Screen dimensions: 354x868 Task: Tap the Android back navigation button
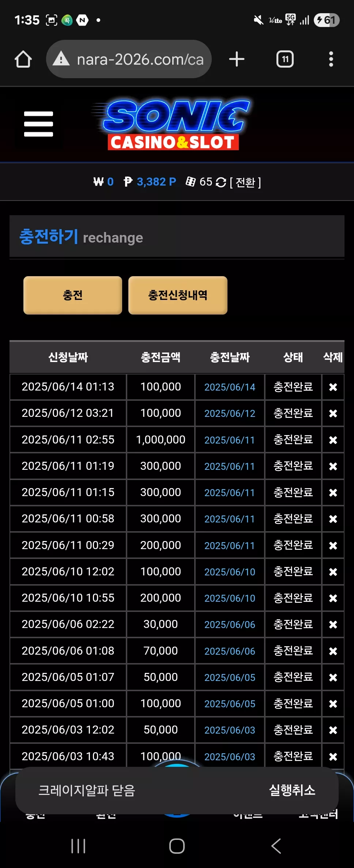pyautogui.click(x=276, y=846)
